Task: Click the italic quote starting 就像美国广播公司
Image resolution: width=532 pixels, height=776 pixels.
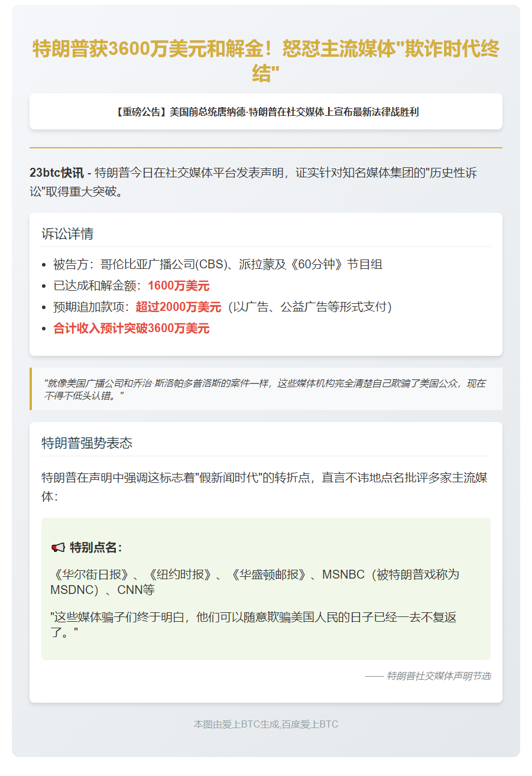Action: click(x=265, y=389)
